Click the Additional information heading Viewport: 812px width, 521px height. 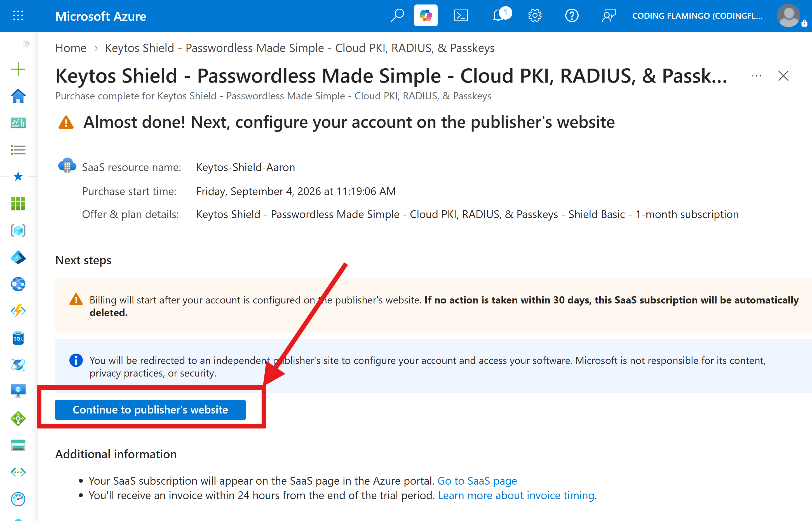coord(116,454)
